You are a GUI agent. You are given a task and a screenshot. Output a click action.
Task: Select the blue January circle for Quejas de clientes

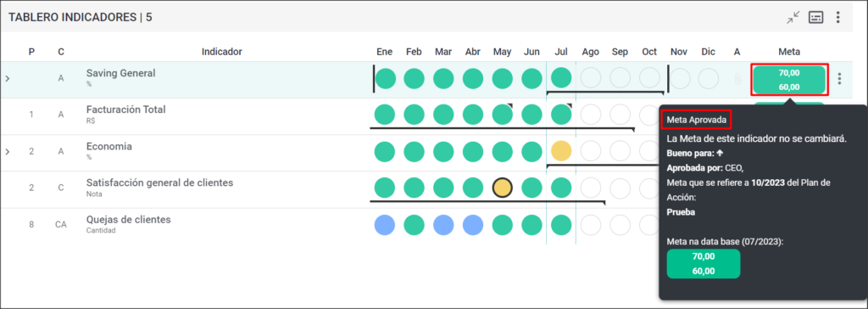pos(385,225)
